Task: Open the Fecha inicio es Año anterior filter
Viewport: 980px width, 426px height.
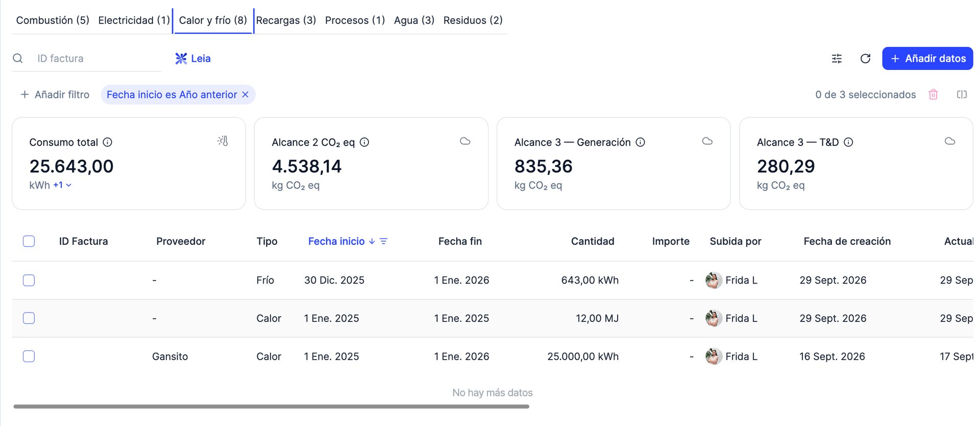Action: (x=171, y=94)
